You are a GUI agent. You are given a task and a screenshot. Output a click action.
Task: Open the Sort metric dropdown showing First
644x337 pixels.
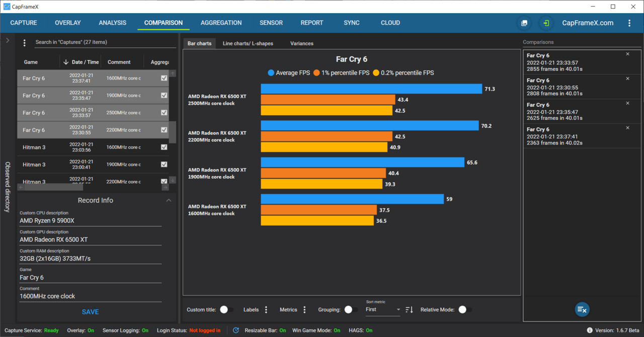coord(383,309)
